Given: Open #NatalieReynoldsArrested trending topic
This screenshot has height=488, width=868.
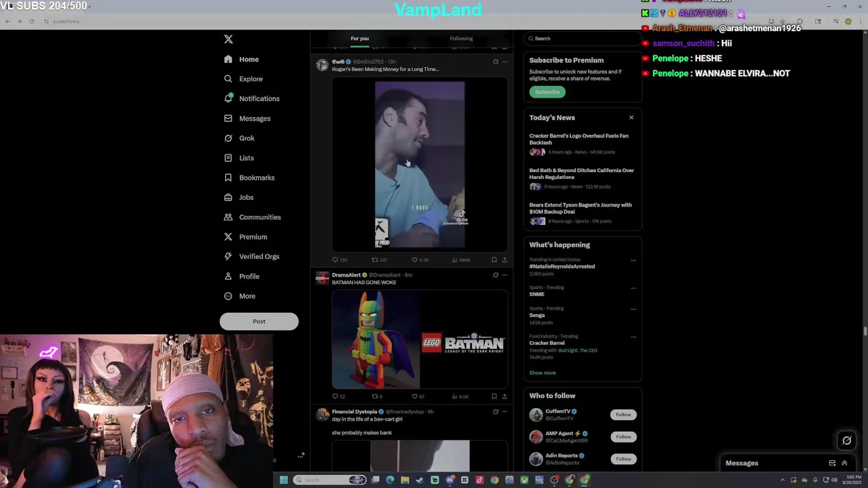Looking at the screenshot, I should click(x=562, y=266).
